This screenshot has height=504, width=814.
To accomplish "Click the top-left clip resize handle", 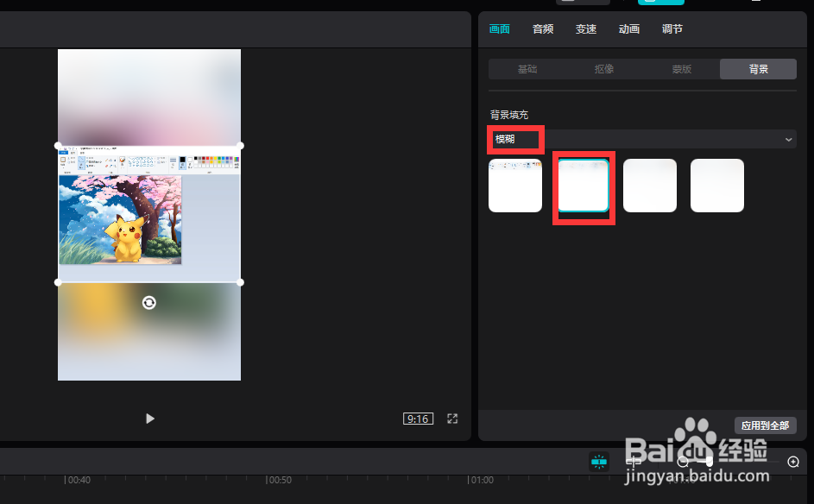I will [58, 146].
